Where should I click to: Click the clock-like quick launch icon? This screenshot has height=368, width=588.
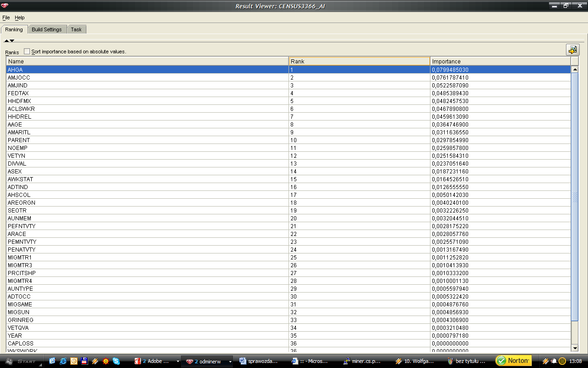tap(73, 361)
